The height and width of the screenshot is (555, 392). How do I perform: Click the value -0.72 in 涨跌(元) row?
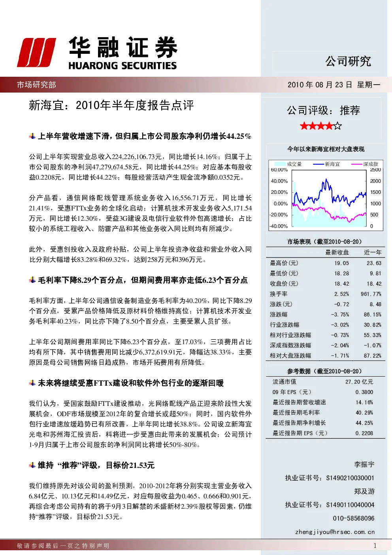click(341, 304)
